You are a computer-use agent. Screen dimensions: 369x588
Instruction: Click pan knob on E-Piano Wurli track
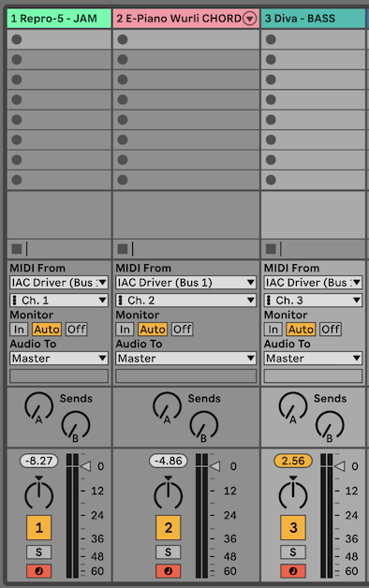point(168,495)
